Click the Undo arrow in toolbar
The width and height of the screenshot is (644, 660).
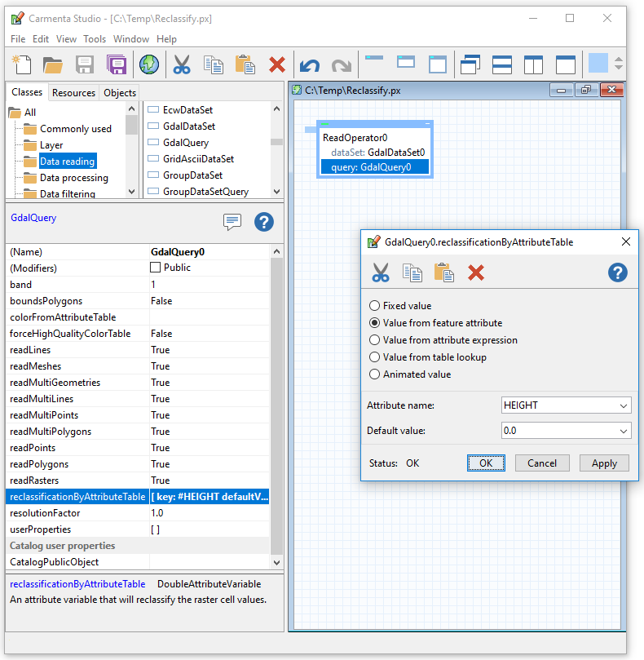[309, 64]
